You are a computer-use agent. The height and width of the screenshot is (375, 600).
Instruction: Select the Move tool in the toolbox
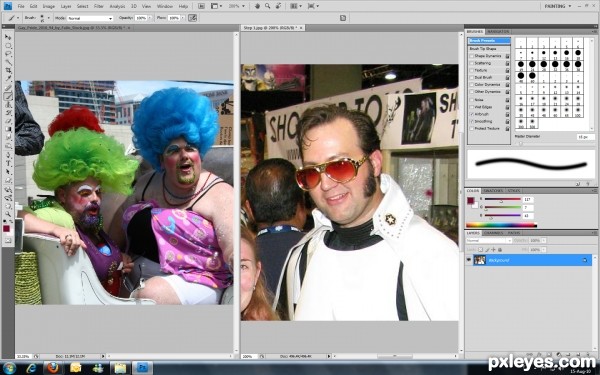(x=8, y=37)
